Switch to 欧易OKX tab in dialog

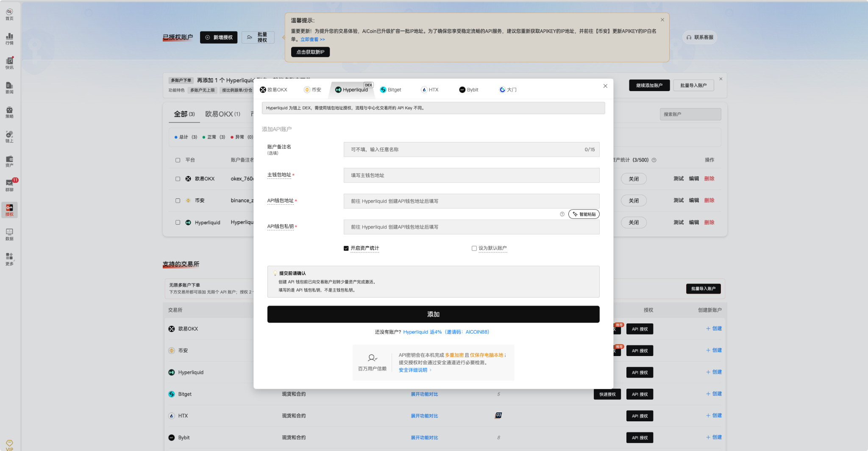(x=273, y=90)
